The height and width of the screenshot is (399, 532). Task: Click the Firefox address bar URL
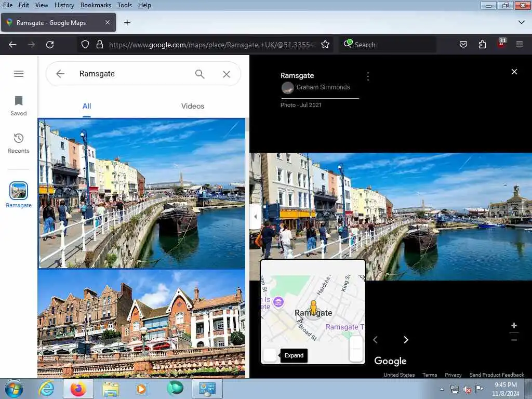212,45
